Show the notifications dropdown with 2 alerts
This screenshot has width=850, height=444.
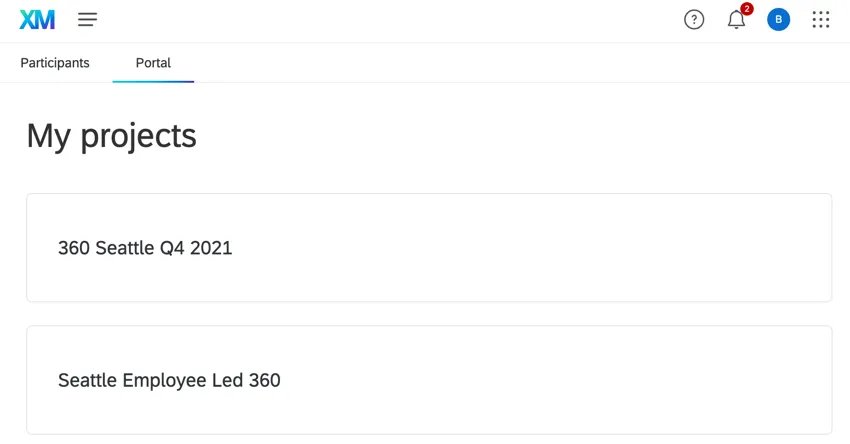(736, 20)
